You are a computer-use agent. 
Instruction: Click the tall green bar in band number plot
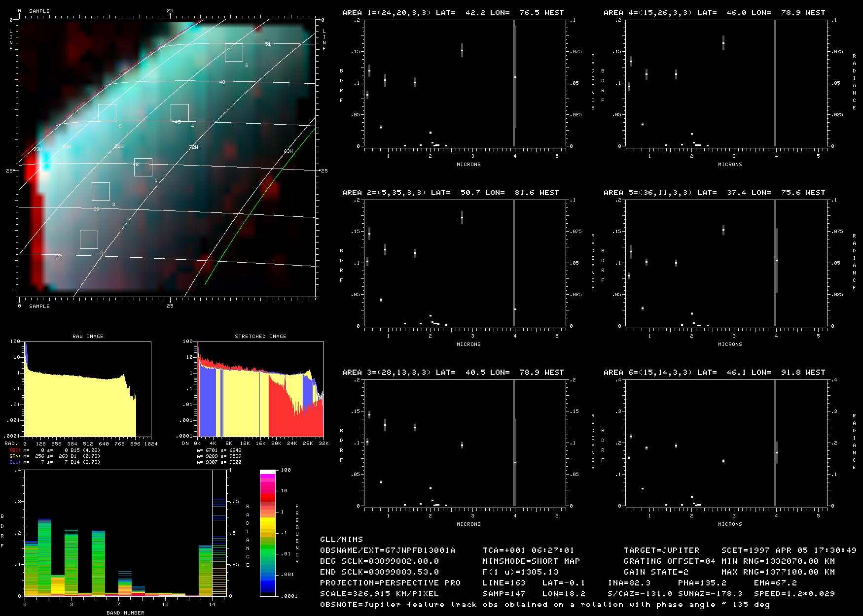point(44,557)
